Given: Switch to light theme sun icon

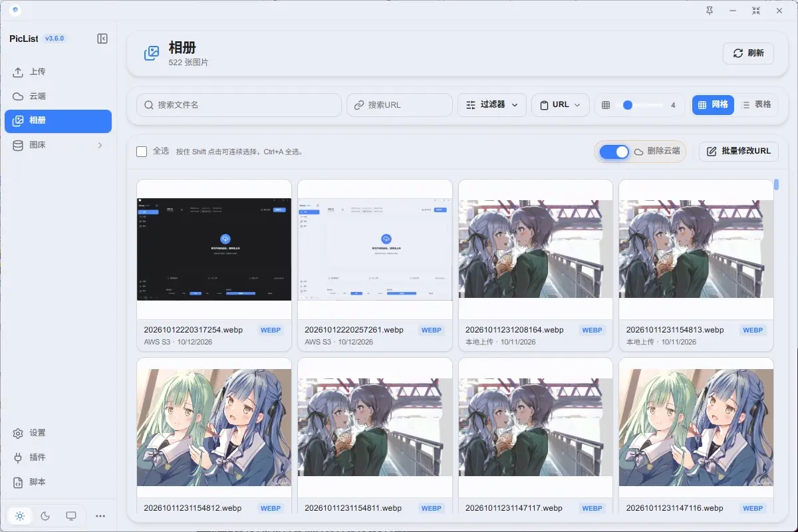Looking at the screenshot, I should click(x=19, y=516).
